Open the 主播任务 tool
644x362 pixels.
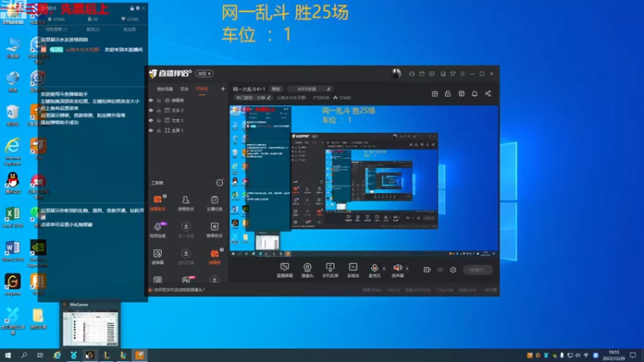214,203
